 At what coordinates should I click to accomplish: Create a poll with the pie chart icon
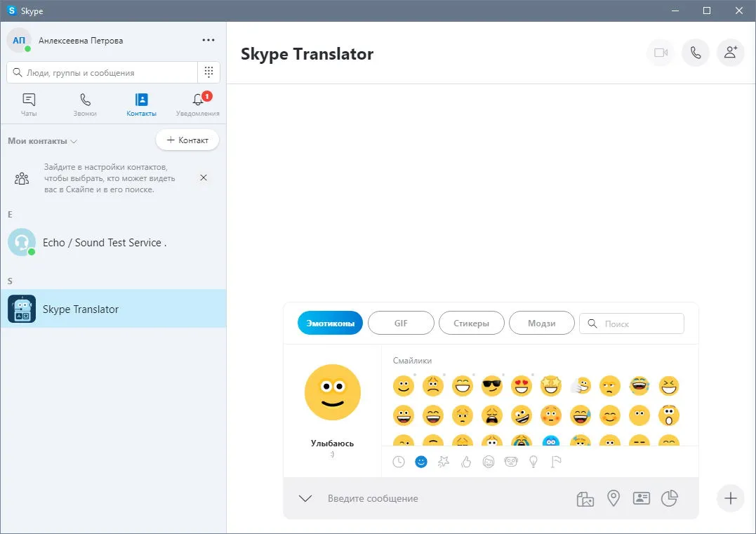click(669, 498)
